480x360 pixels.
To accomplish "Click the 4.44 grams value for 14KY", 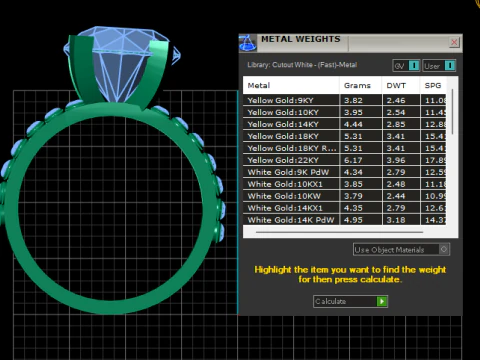I will coord(353,124).
